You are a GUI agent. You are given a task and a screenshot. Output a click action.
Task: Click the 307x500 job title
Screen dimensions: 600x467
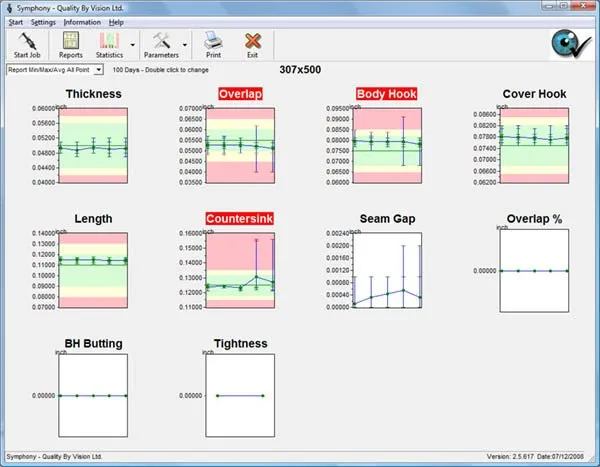tap(300, 70)
